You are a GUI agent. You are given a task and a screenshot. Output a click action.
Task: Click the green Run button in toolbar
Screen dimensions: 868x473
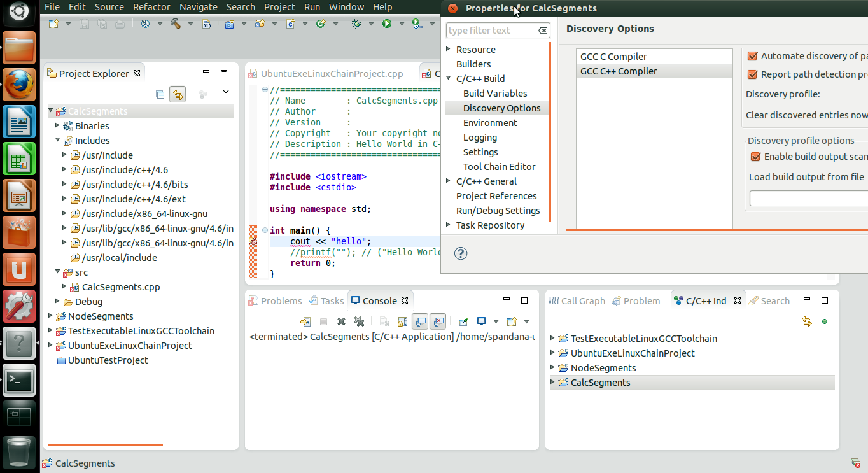386,24
